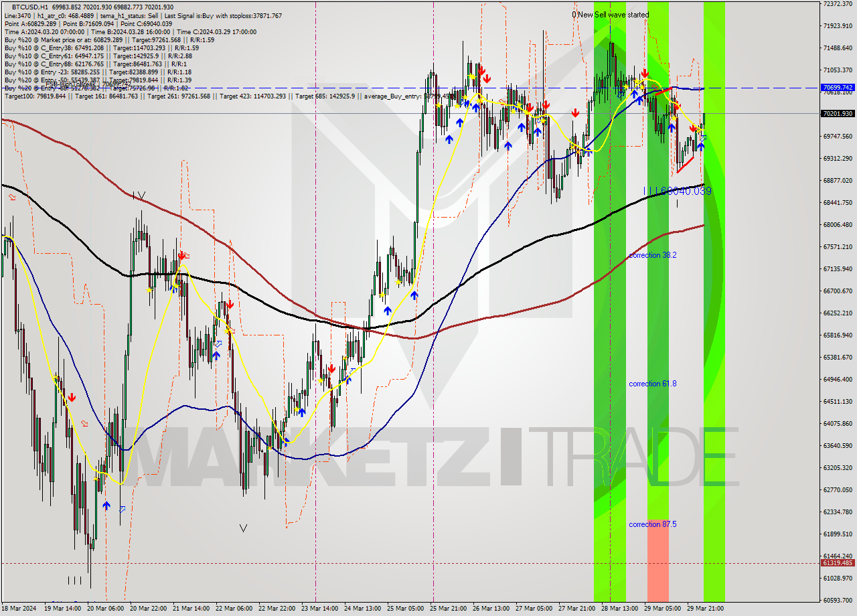
Task: Click the 'Buy %10 @ C_Entry38: 67491.208' row
Action: click(101, 48)
